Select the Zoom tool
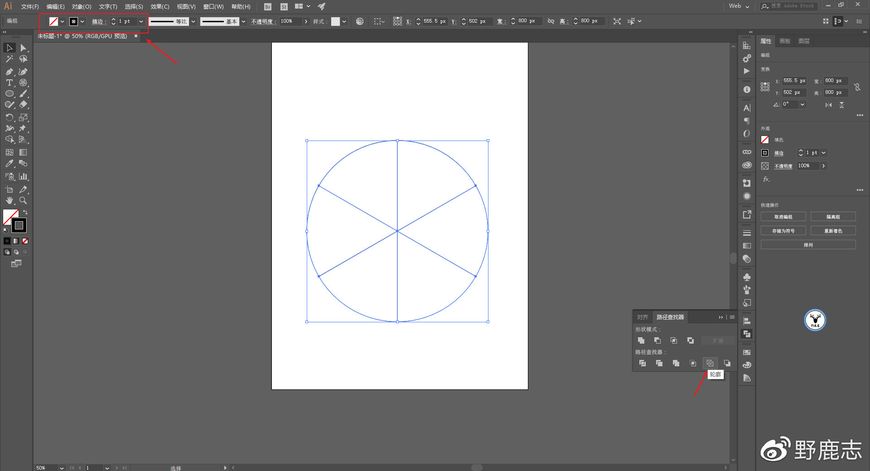Image resolution: width=870 pixels, height=471 pixels. (x=23, y=200)
